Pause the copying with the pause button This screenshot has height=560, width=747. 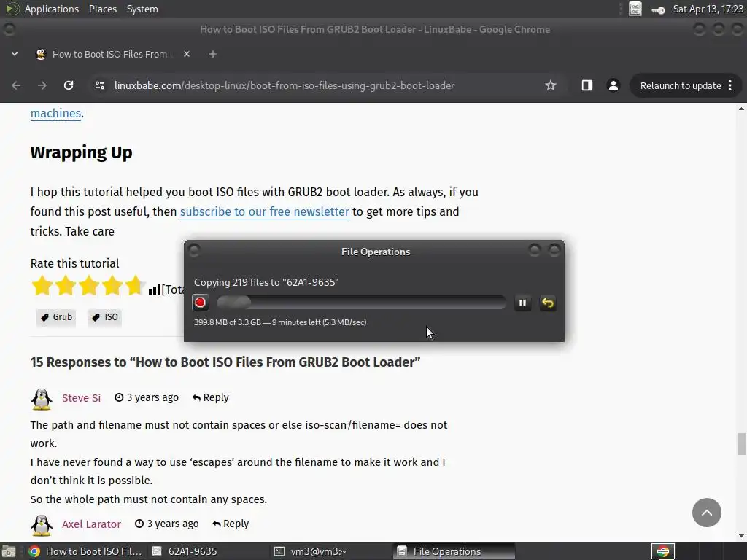click(522, 303)
